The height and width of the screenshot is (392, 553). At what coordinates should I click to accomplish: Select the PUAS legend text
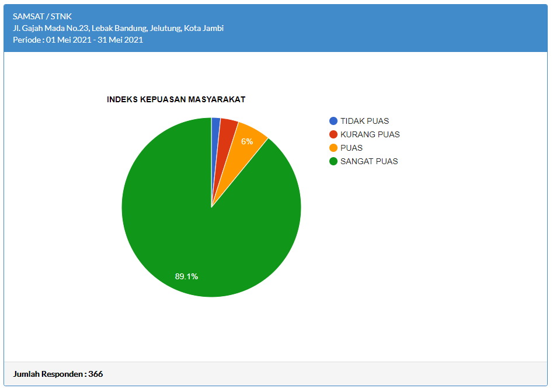[x=352, y=148]
